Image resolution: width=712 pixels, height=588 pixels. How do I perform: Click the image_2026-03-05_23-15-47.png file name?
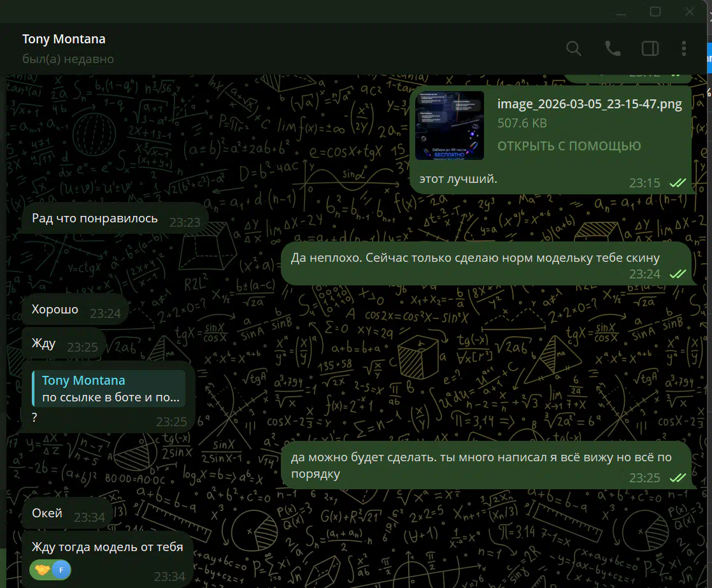coord(589,104)
